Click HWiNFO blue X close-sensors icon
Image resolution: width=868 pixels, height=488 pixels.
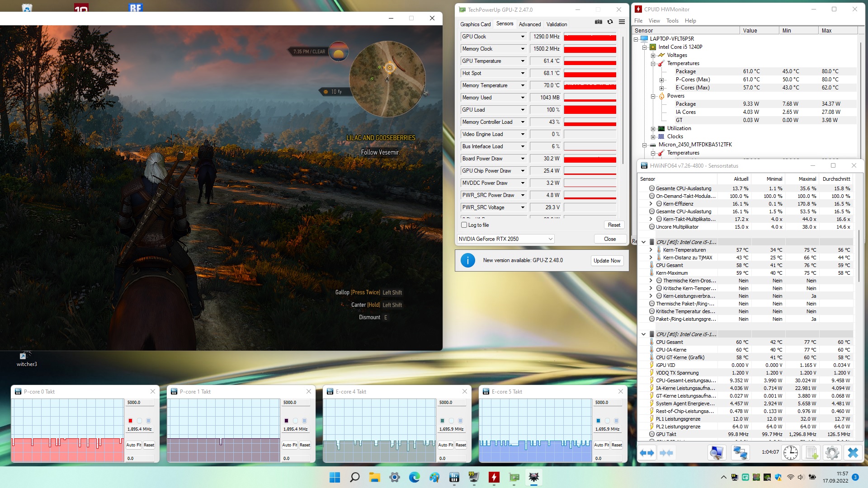pos(853,452)
